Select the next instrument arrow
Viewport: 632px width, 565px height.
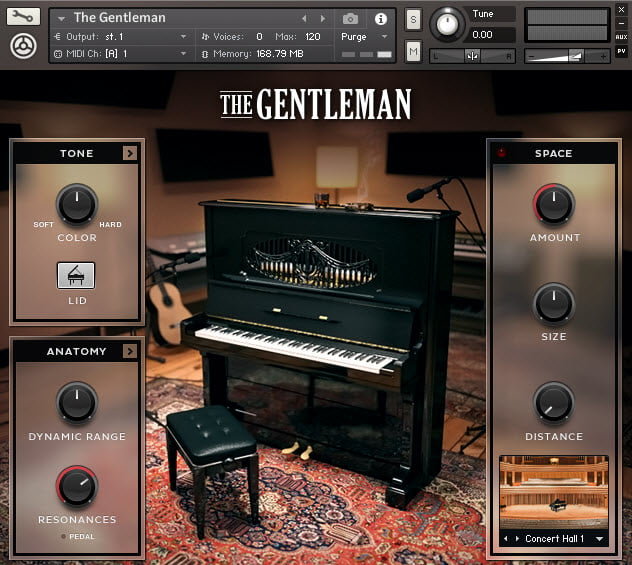[322, 18]
